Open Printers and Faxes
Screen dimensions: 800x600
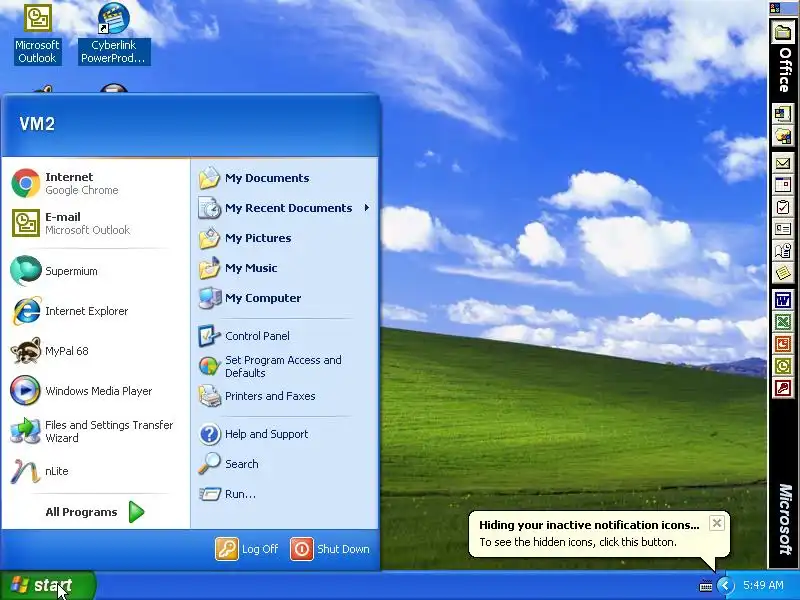click(285, 396)
